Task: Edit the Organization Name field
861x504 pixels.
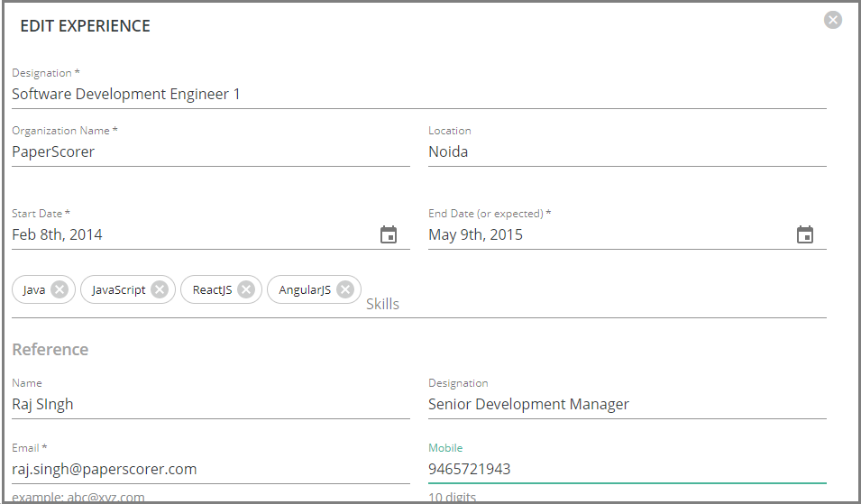Action: pos(210,152)
